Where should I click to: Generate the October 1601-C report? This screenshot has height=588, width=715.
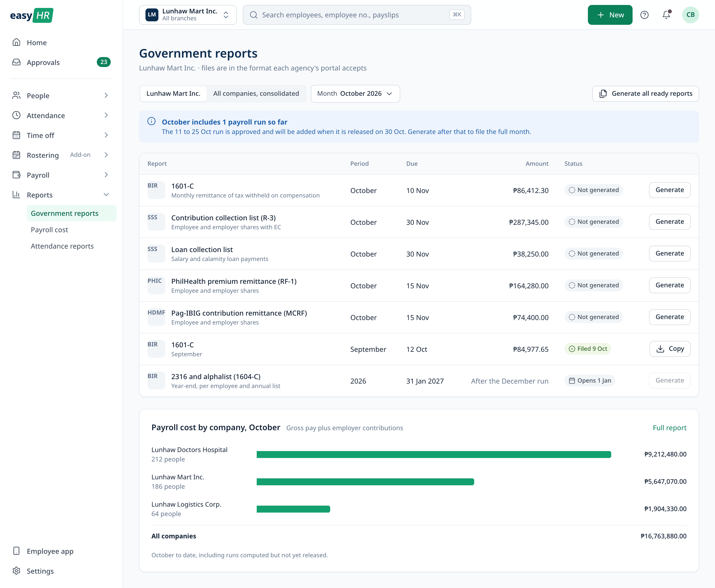670,190
